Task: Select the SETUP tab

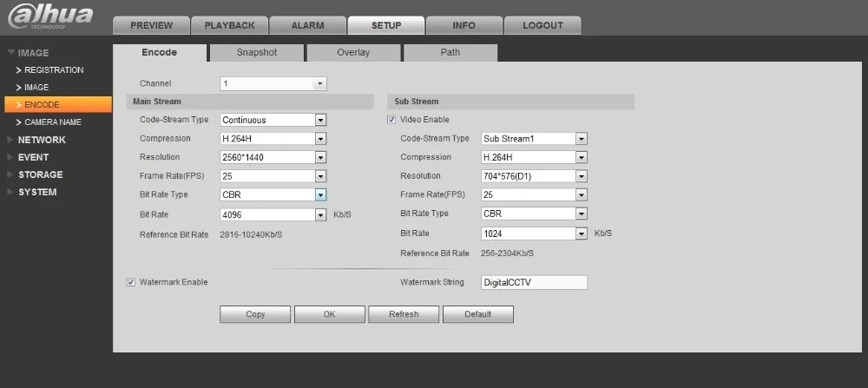Action: (386, 25)
